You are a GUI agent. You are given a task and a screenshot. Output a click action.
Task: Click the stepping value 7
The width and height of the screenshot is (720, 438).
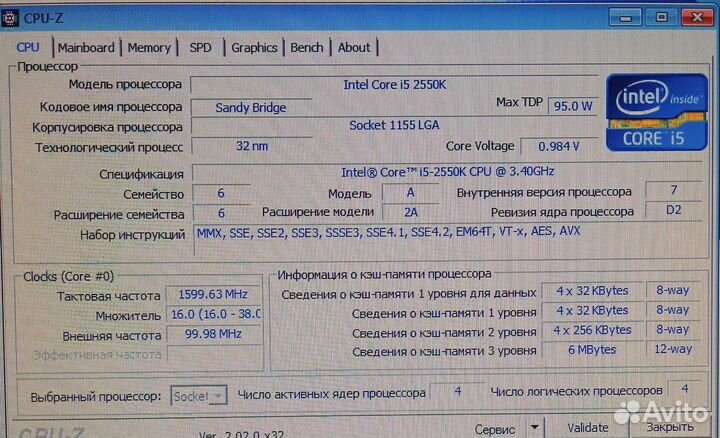(673, 190)
